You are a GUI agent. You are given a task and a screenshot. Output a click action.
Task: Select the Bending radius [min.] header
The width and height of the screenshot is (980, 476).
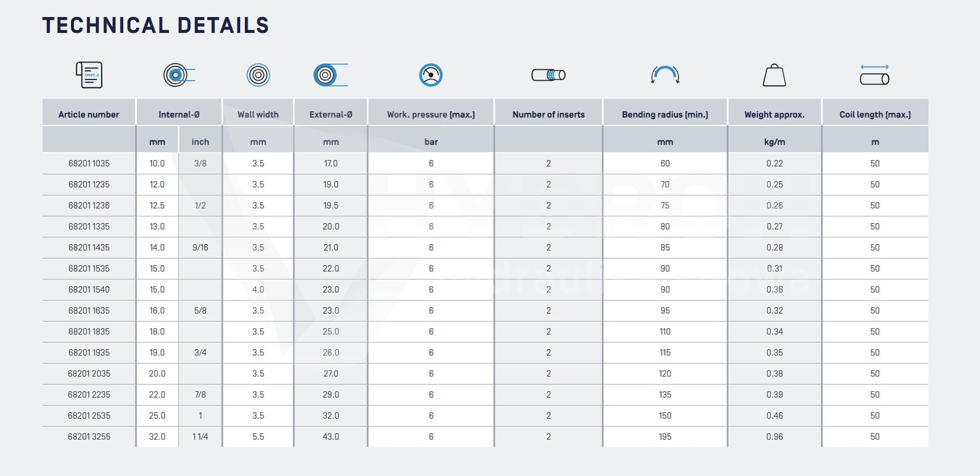pos(665,114)
